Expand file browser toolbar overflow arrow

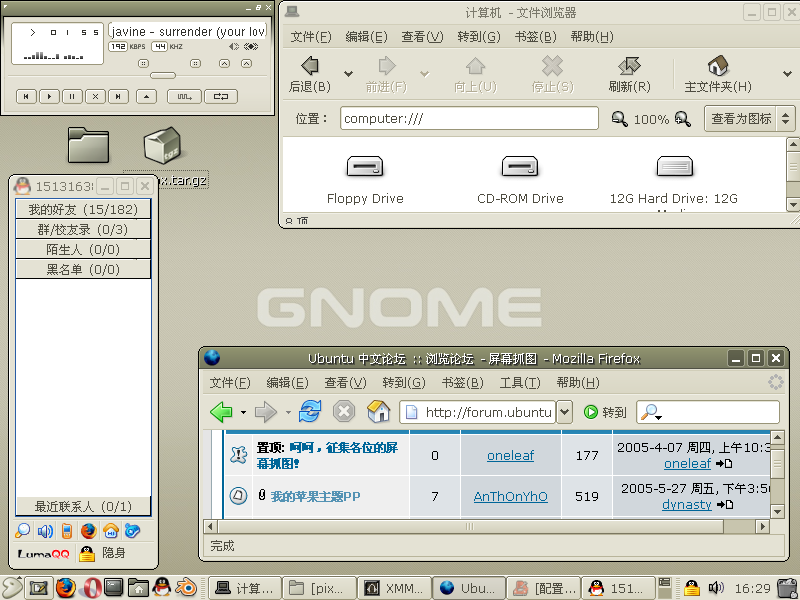pyautogui.click(x=787, y=74)
